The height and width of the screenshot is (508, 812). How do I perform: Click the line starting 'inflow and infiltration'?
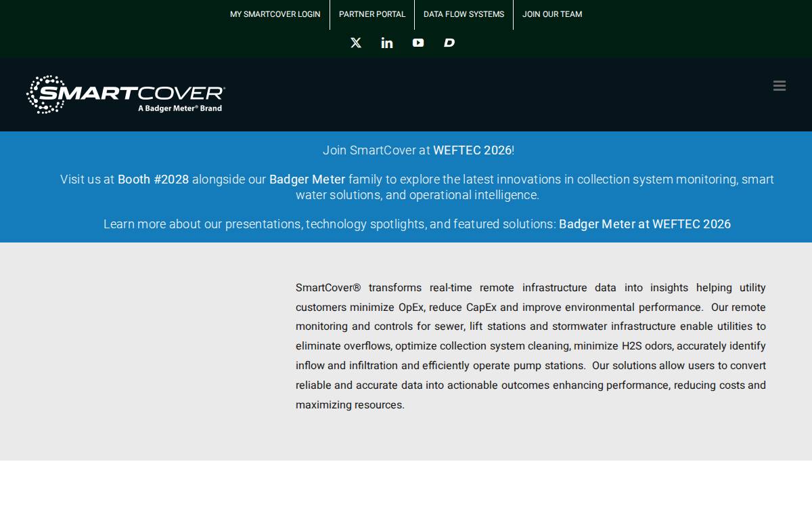(x=531, y=366)
